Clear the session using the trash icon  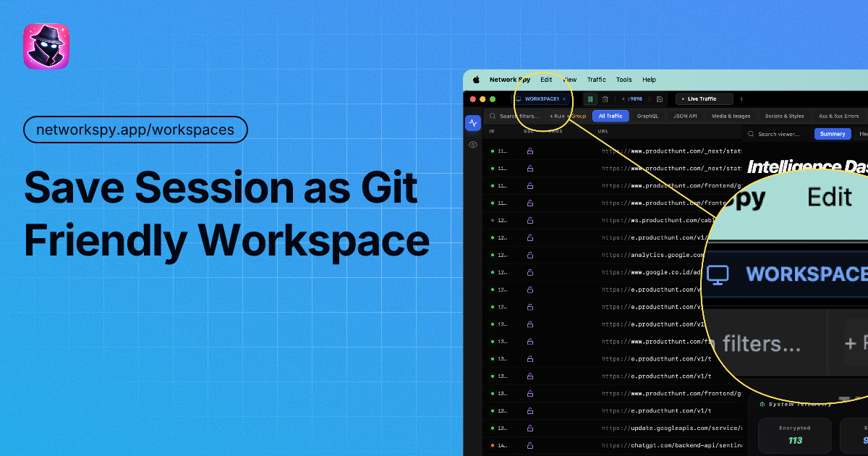coord(605,99)
